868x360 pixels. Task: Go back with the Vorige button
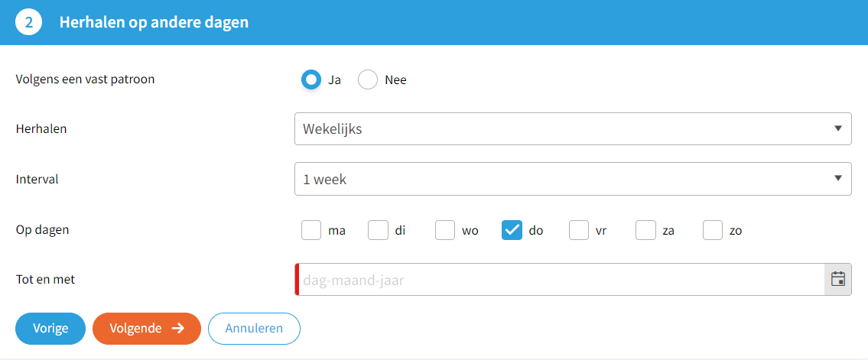[50, 329]
